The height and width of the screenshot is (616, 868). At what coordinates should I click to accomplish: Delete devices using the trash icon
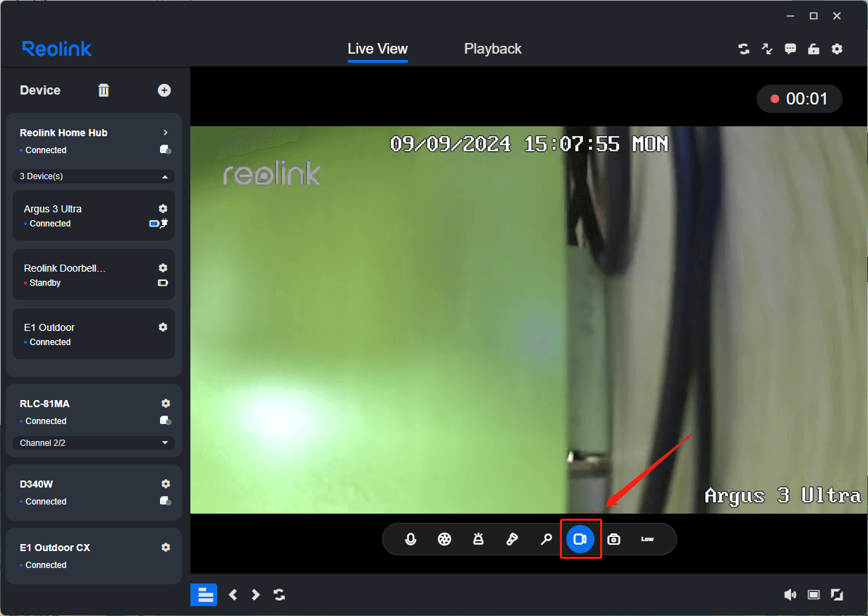104,90
